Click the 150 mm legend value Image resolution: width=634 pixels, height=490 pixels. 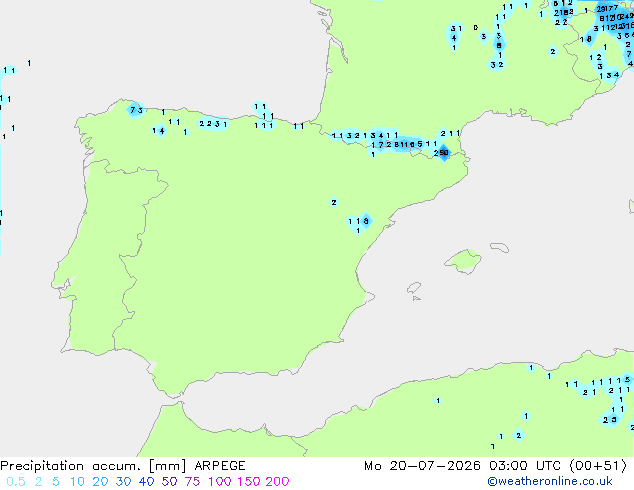click(249, 482)
